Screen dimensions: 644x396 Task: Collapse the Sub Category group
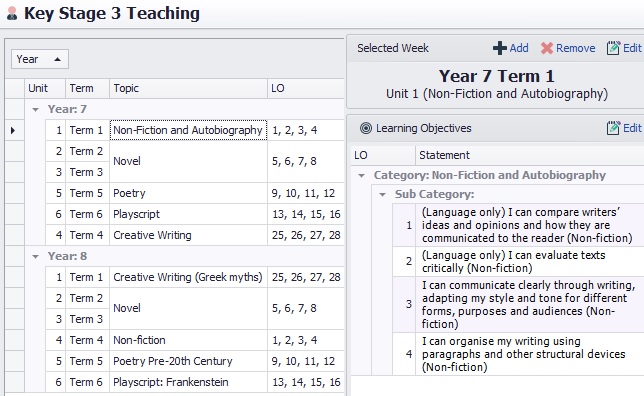point(382,195)
